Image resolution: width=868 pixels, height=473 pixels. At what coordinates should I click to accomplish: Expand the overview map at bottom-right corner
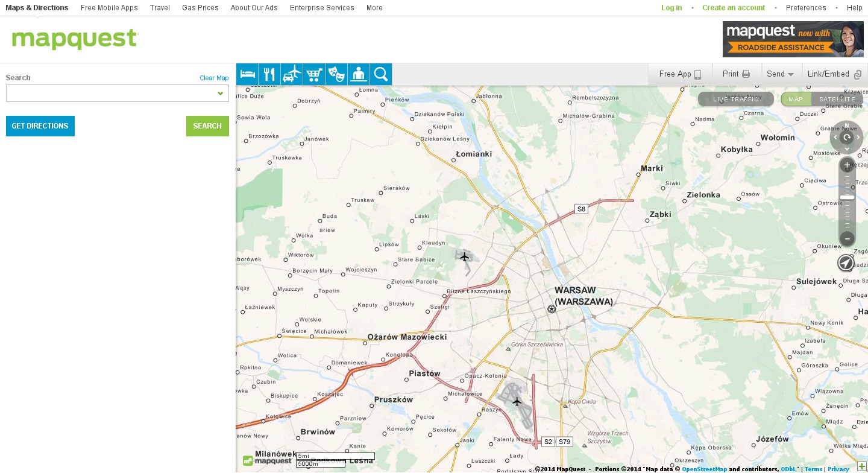[862, 466]
